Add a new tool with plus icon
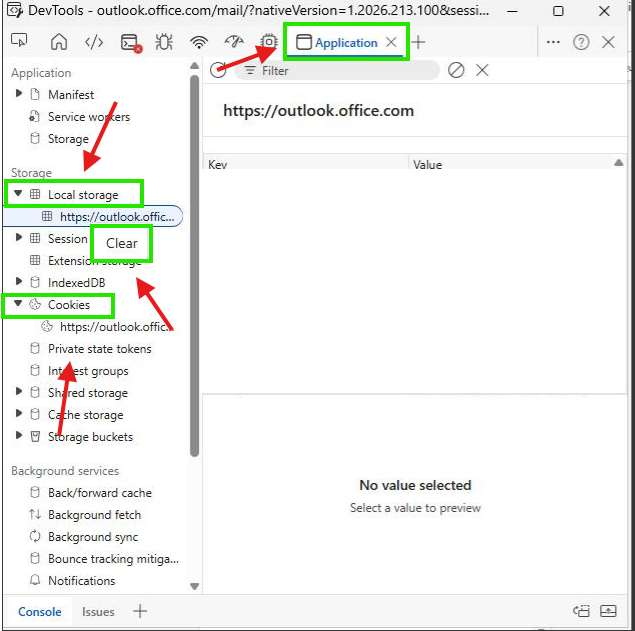This screenshot has width=635, height=631. point(418,42)
